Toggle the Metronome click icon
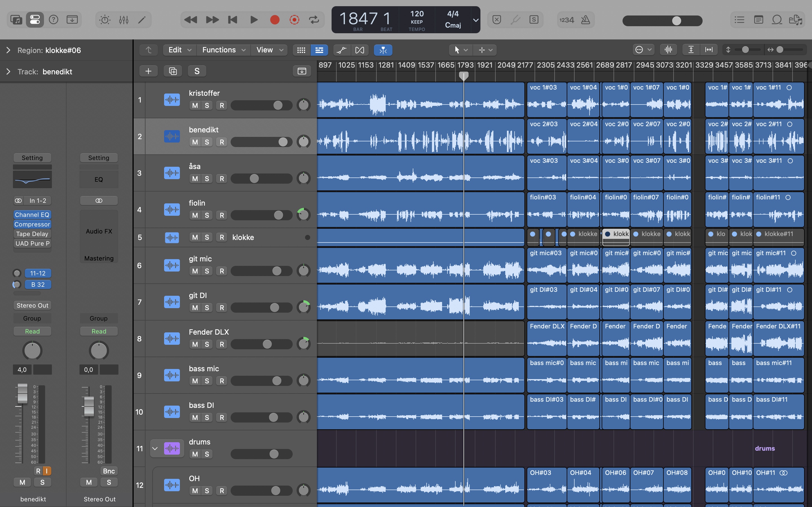The height and width of the screenshot is (507, 812). point(585,20)
